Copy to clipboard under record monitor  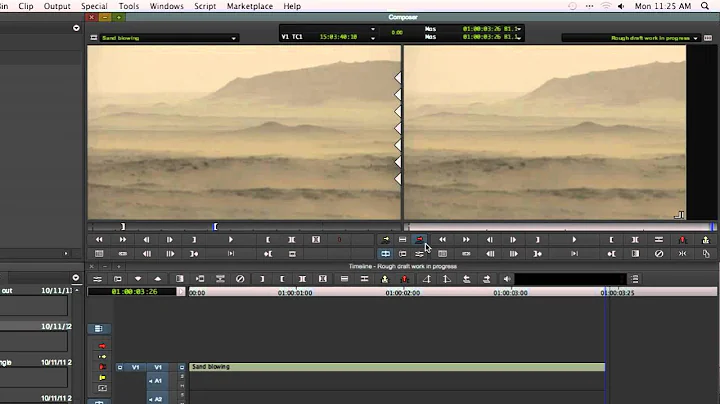(706, 253)
